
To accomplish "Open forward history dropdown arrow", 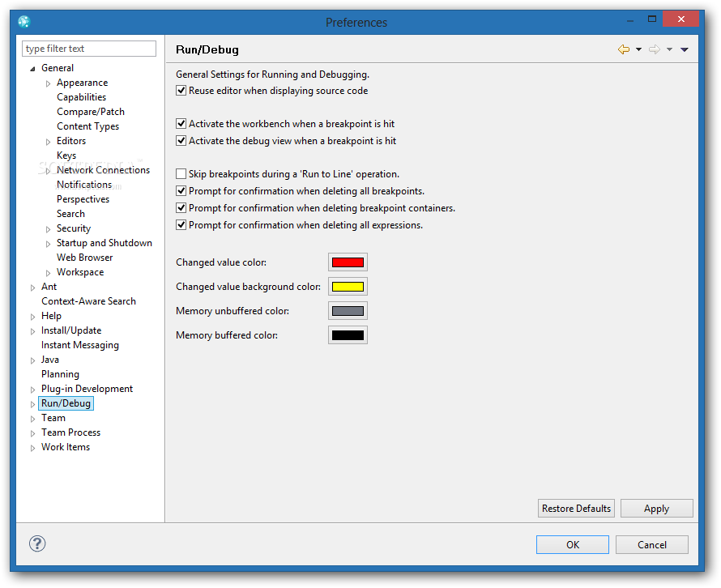I will pos(669,49).
